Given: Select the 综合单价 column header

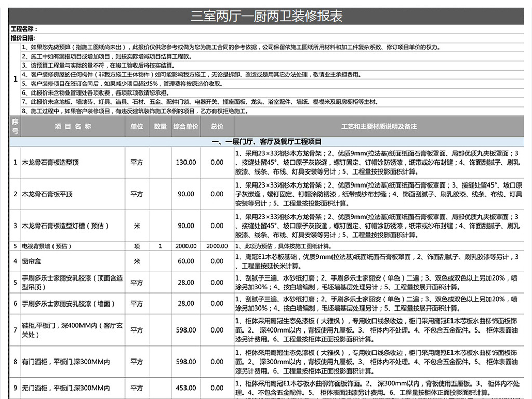Looking at the screenshot, I should (185, 126).
